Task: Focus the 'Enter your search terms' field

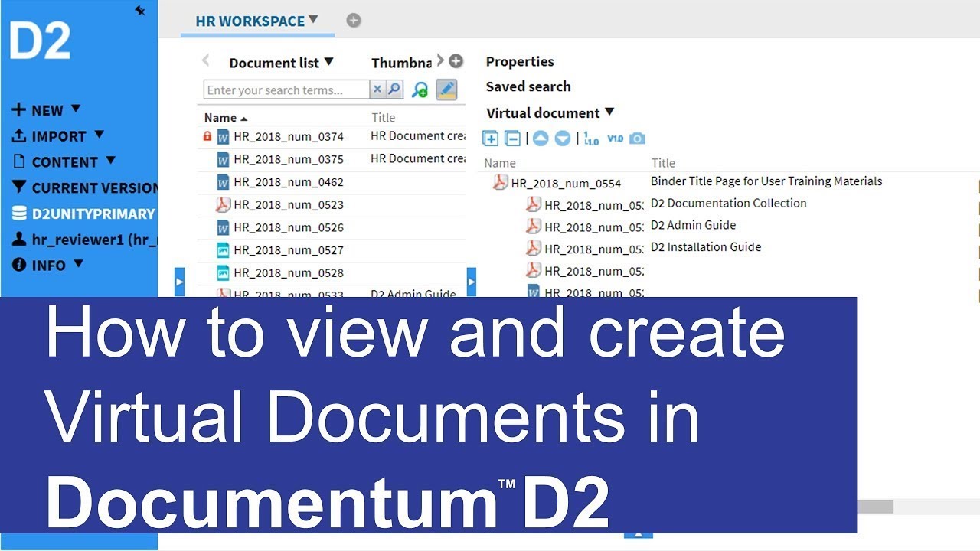Action: (287, 90)
